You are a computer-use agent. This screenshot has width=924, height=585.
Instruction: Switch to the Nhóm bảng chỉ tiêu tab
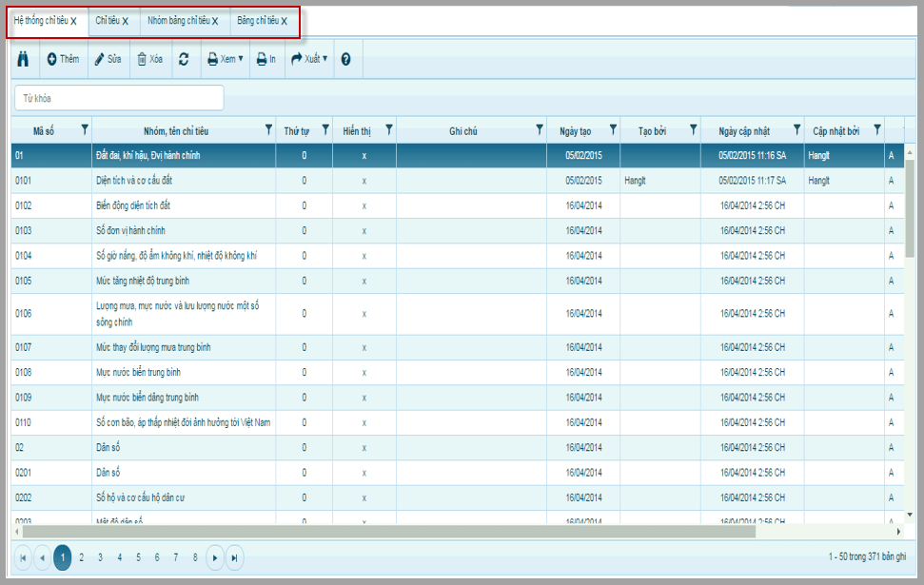tap(179, 21)
